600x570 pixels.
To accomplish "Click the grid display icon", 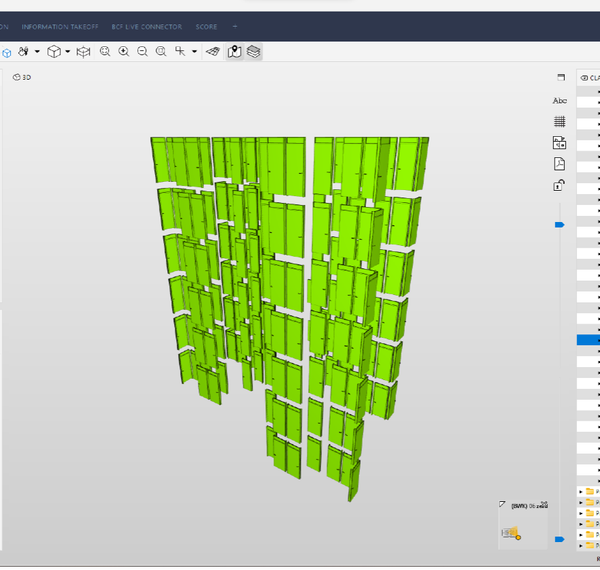I will click(560, 121).
